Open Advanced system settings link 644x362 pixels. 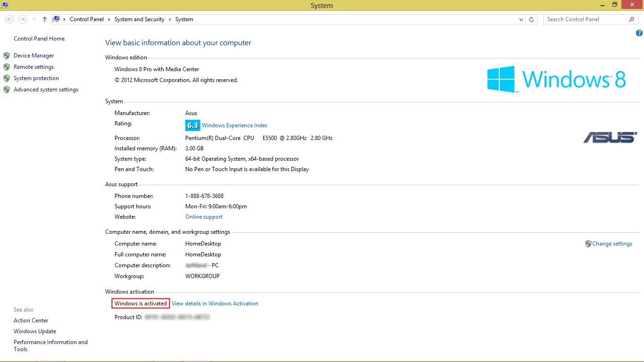[x=46, y=90]
